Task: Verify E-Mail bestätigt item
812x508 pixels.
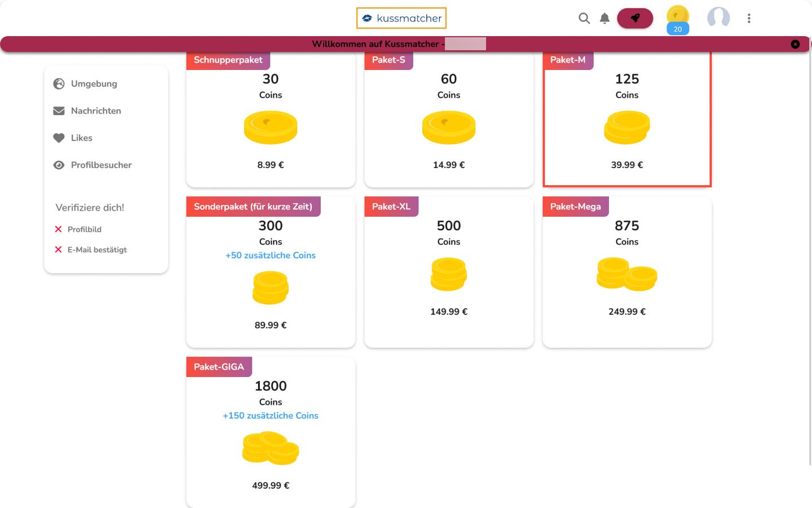Action: point(97,249)
